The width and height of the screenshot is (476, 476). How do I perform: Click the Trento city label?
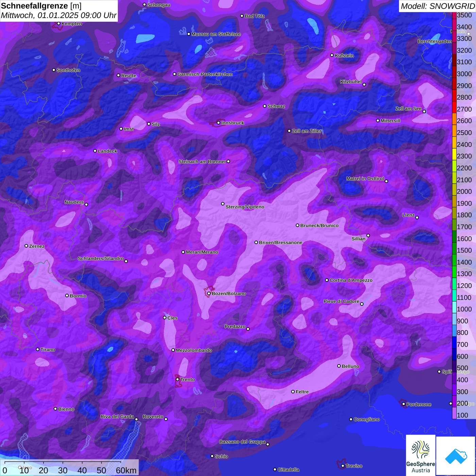tap(187, 379)
